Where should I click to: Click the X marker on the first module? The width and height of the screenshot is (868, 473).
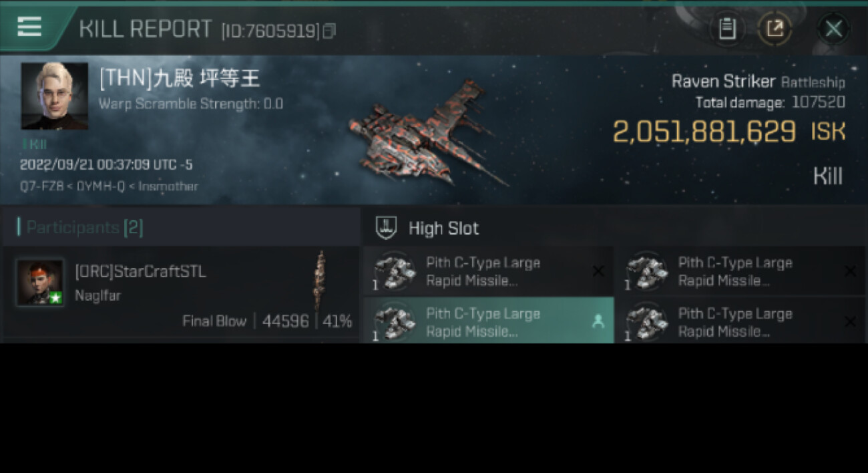(x=598, y=271)
